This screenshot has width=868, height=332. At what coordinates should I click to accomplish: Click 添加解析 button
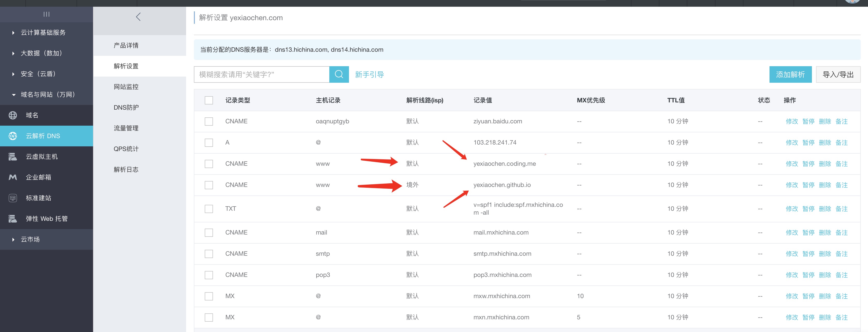point(790,74)
